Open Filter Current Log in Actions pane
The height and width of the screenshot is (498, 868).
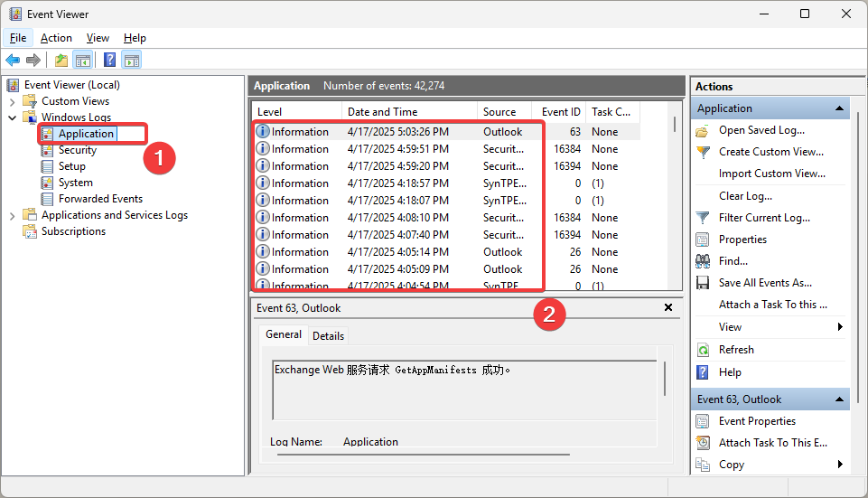point(764,218)
